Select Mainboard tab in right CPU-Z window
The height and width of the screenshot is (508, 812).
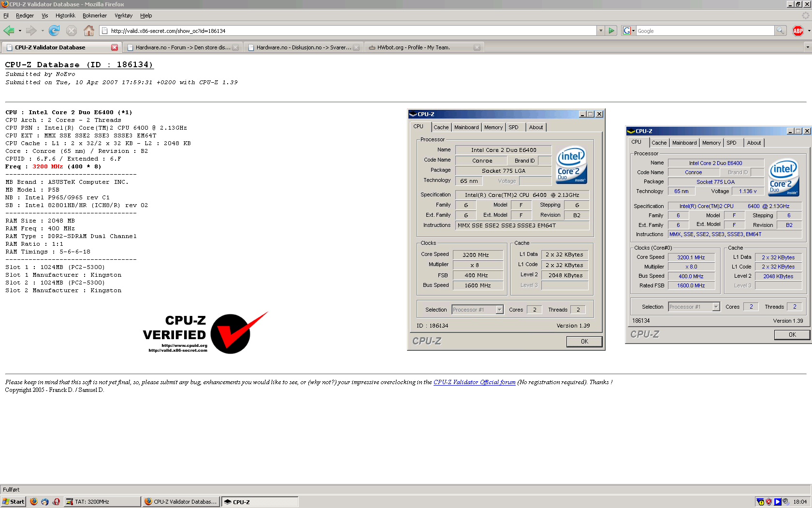pos(684,143)
